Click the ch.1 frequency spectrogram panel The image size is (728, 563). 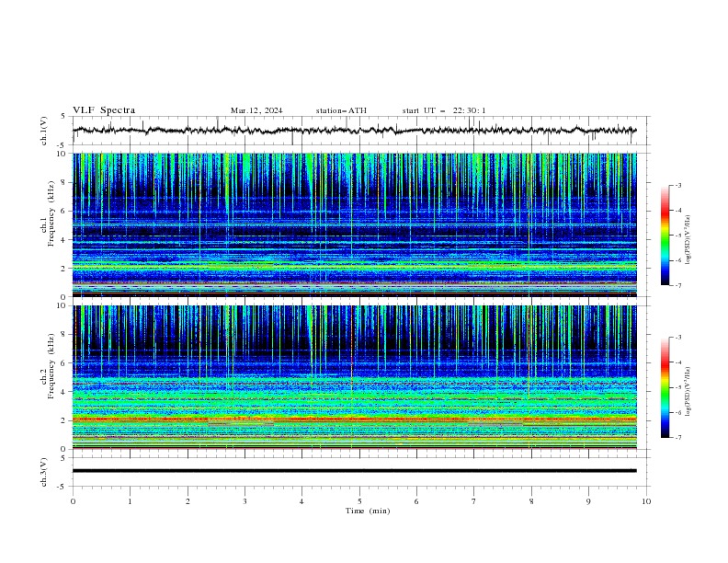[x=354, y=224]
